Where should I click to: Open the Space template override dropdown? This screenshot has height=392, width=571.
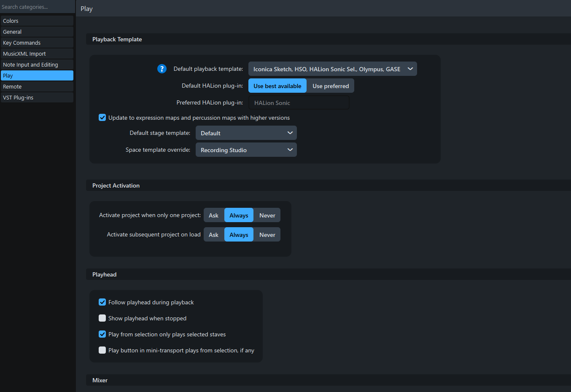coord(246,150)
